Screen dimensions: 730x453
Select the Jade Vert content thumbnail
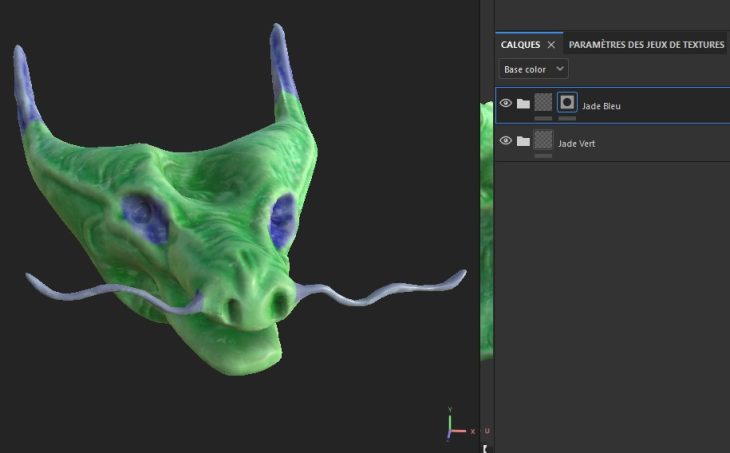click(543, 140)
